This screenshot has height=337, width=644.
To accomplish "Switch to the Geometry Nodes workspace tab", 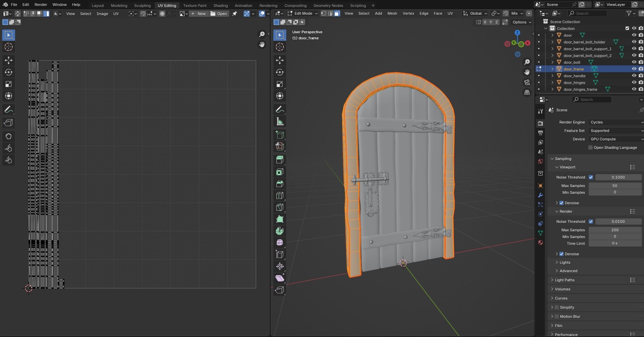I will [328, 5].
